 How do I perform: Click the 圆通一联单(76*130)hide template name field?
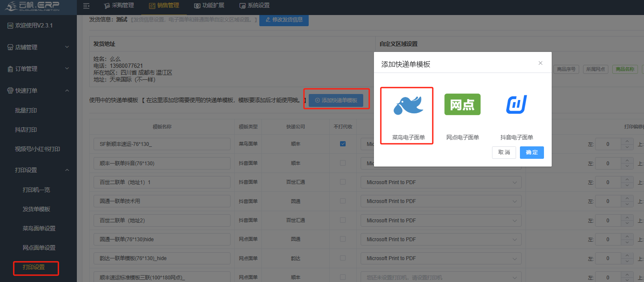[162, 240]
